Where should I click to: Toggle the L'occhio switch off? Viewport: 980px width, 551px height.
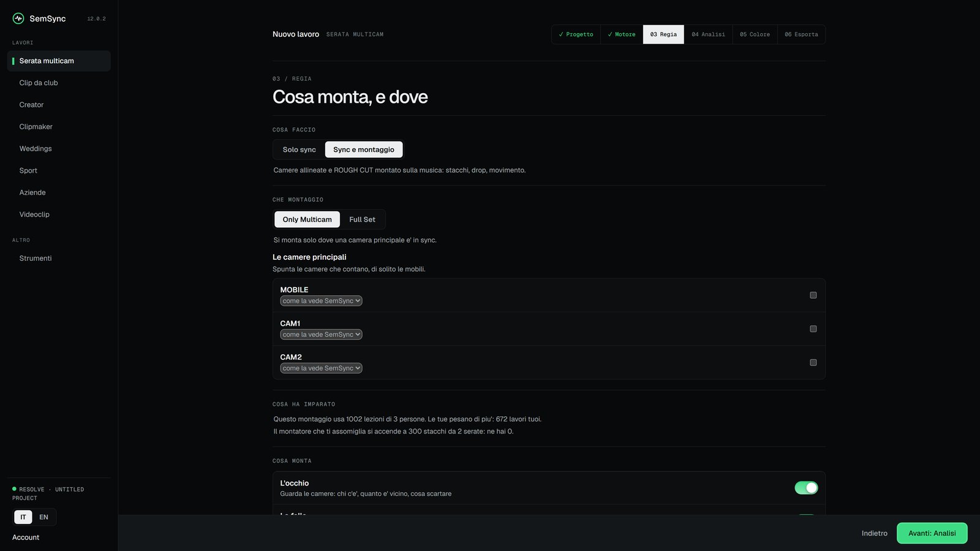(x=806, y=488)
